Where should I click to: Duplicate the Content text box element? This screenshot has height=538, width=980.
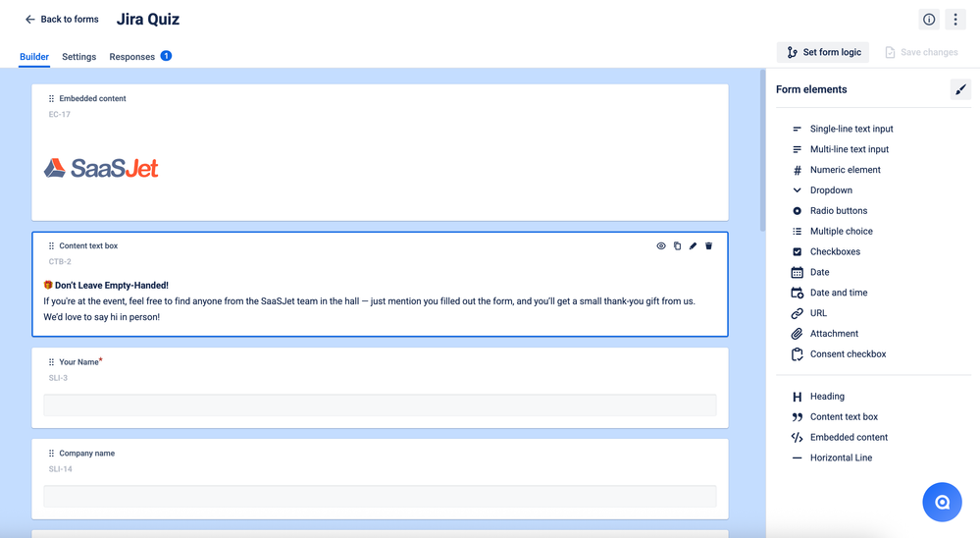677,245
